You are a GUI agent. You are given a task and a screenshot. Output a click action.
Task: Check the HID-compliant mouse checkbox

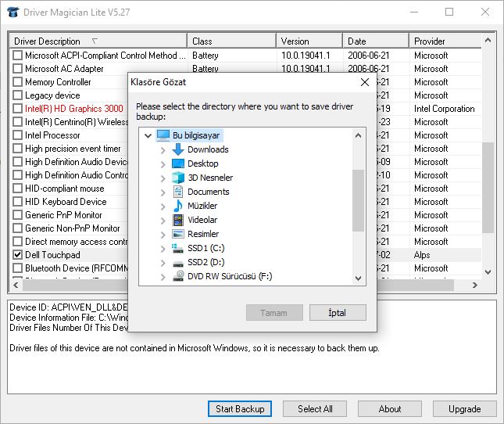click(x=17, y=189)
